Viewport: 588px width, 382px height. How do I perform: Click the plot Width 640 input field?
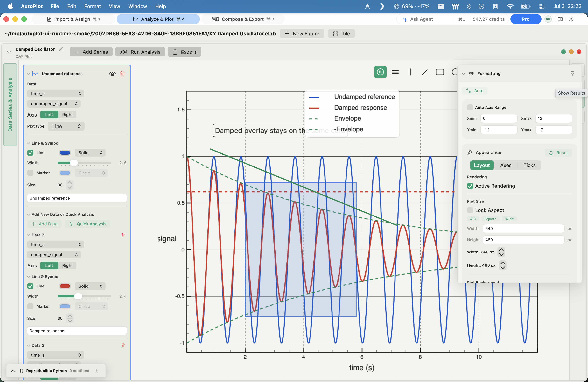tap(523, 228)
